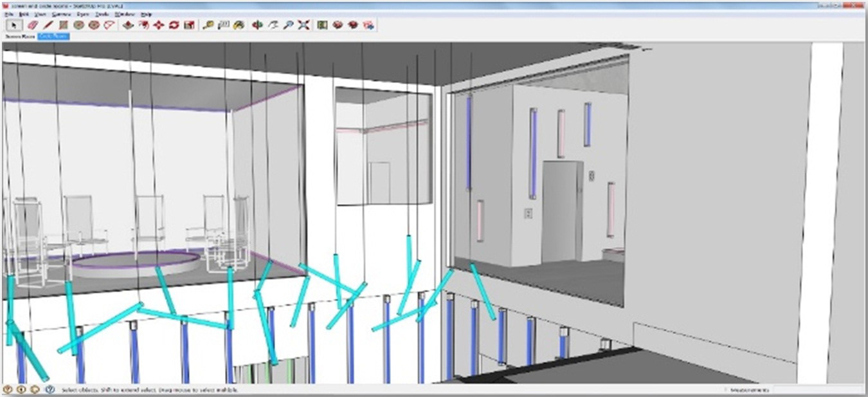868x397 pixels.
Task: Click the Zoom Extents icon
Action: point(303,25)
